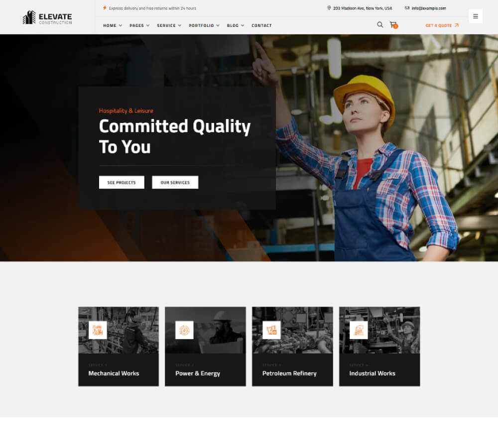The height and width of the screenshot is (448, 498).
Task: Open the hamburger menu button
Action: point(476,16)
